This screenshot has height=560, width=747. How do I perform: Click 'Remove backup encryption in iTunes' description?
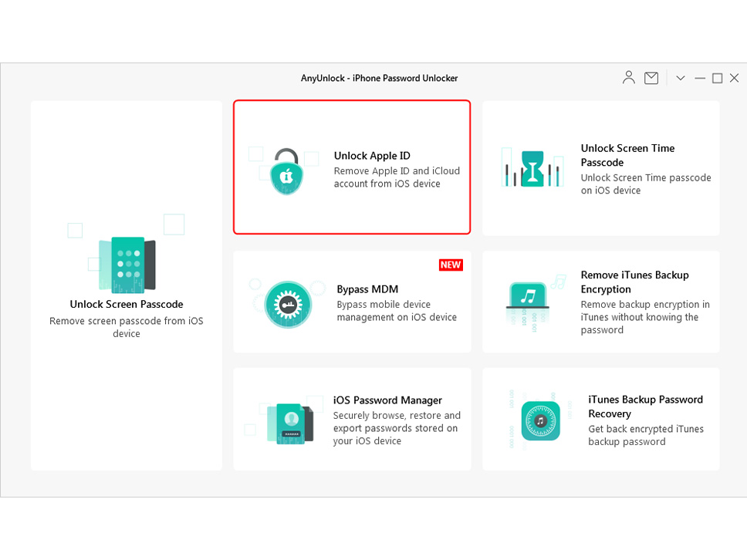point(645,317)
